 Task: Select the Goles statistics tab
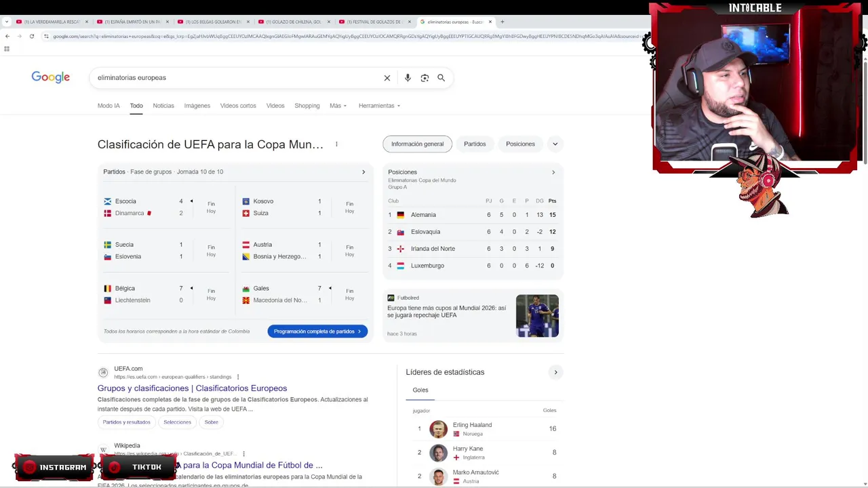tap(420, 390)
